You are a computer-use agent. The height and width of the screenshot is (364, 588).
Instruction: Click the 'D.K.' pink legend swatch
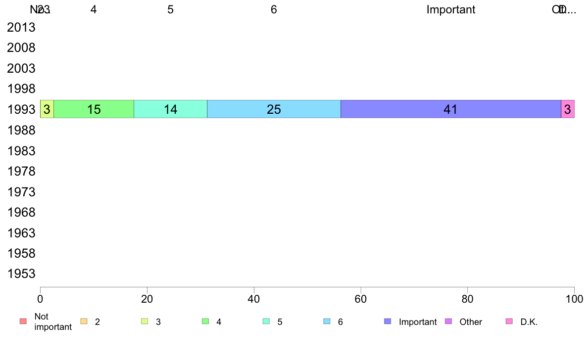pos(509,321)
